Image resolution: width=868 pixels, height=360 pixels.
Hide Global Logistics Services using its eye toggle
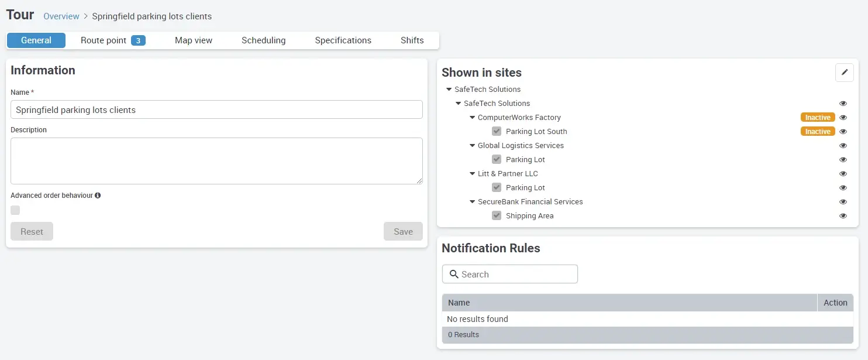843,145
